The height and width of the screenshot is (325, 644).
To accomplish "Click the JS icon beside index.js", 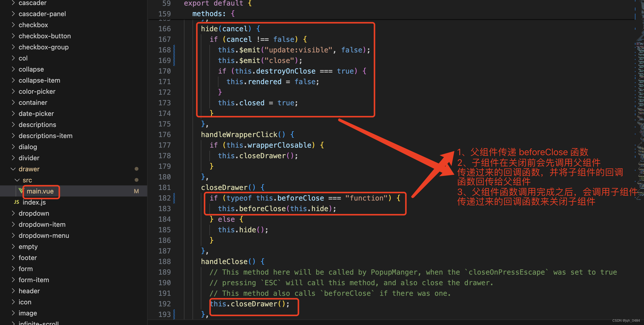I will click(x=16, y=202).
